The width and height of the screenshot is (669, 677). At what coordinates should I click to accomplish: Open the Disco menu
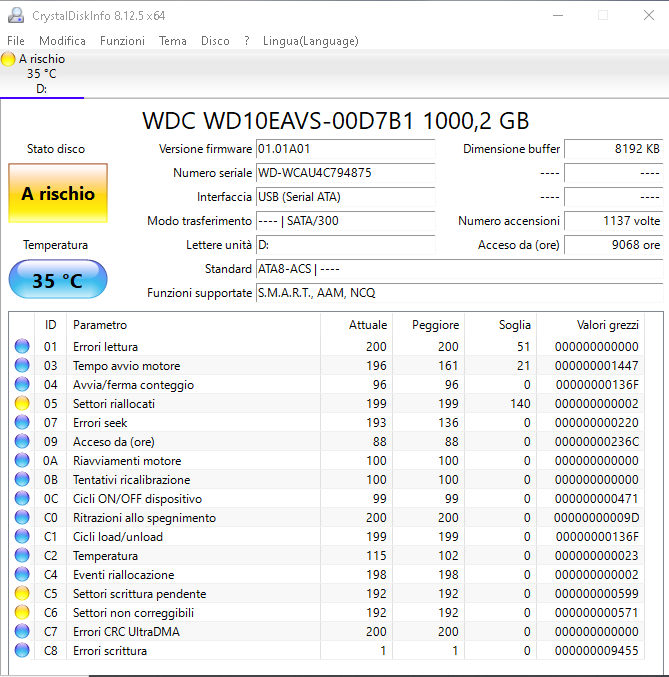click(x=215, y=41)
